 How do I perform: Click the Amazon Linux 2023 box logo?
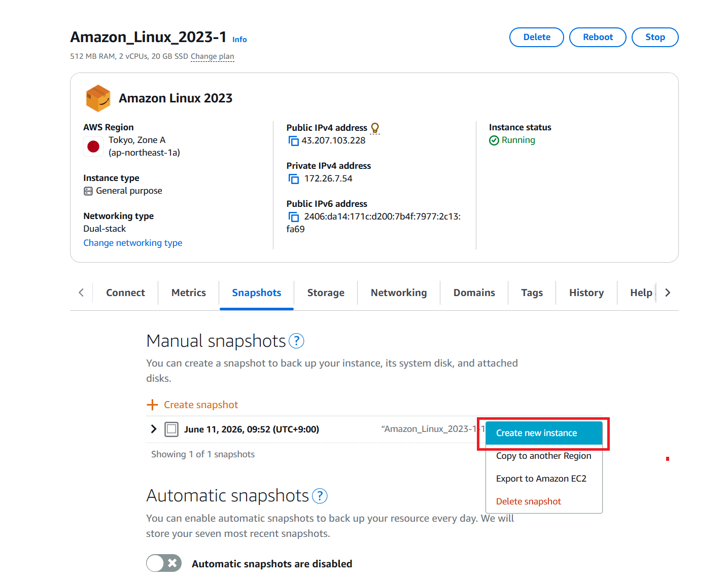(x=98, y=98)
